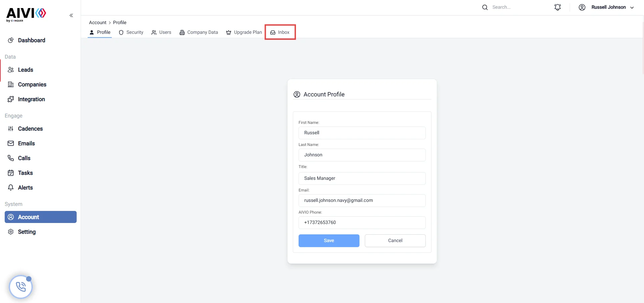Switch to the Security tab

tap(131, 32)
